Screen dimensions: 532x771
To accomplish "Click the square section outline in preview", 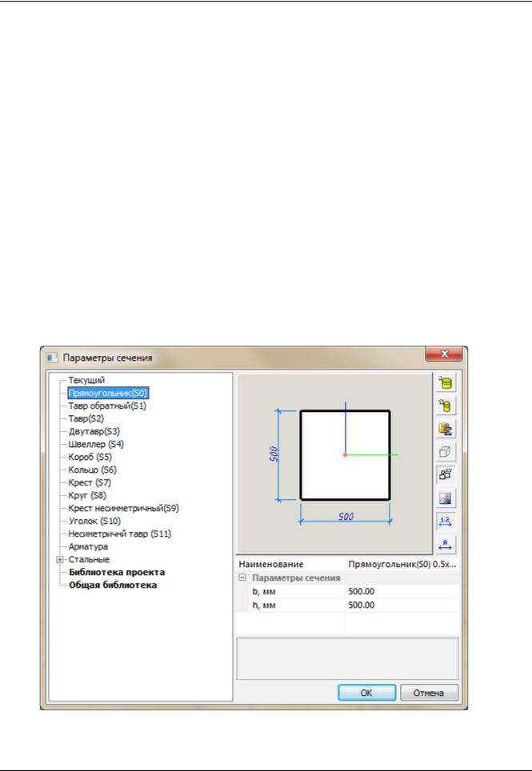I will click(345, 455).
